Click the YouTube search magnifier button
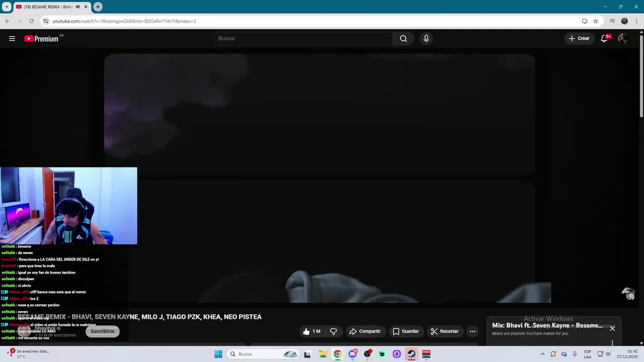This screenshot has width=644, height=362. [404, 39]
